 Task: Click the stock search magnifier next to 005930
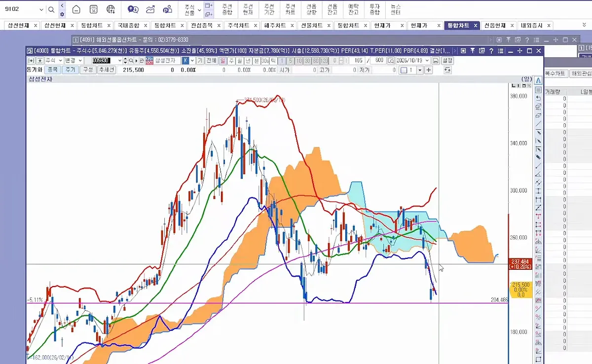pyautogui.click(x=132, y=60)
